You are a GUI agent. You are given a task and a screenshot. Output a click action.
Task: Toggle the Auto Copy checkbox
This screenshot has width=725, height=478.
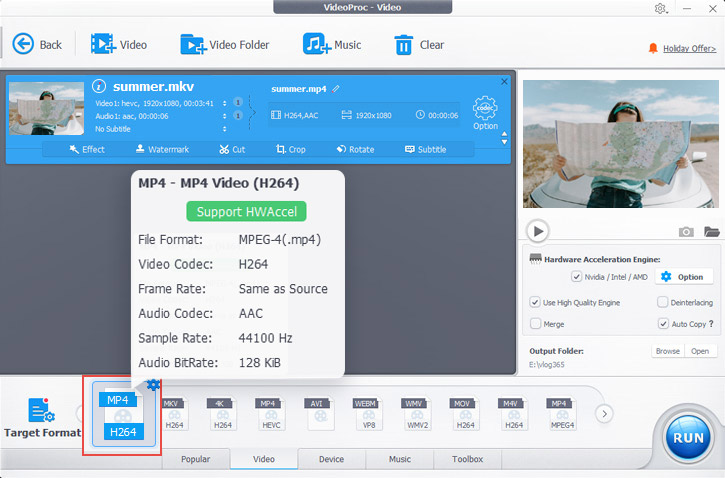click(663, 324)
